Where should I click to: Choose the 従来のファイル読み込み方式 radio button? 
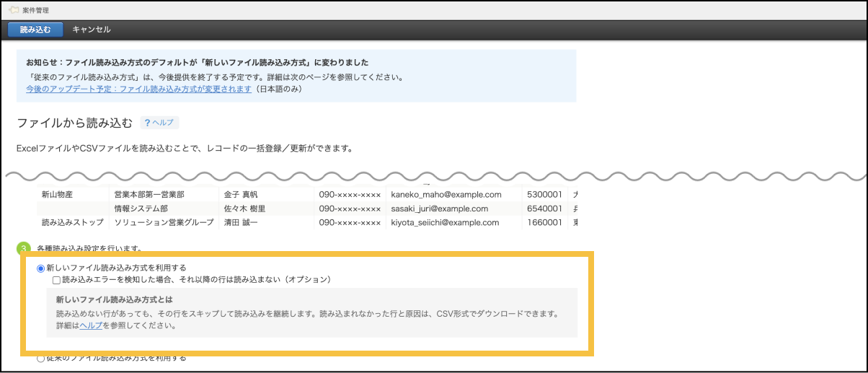pyautogui.click(x=40, y=359)
